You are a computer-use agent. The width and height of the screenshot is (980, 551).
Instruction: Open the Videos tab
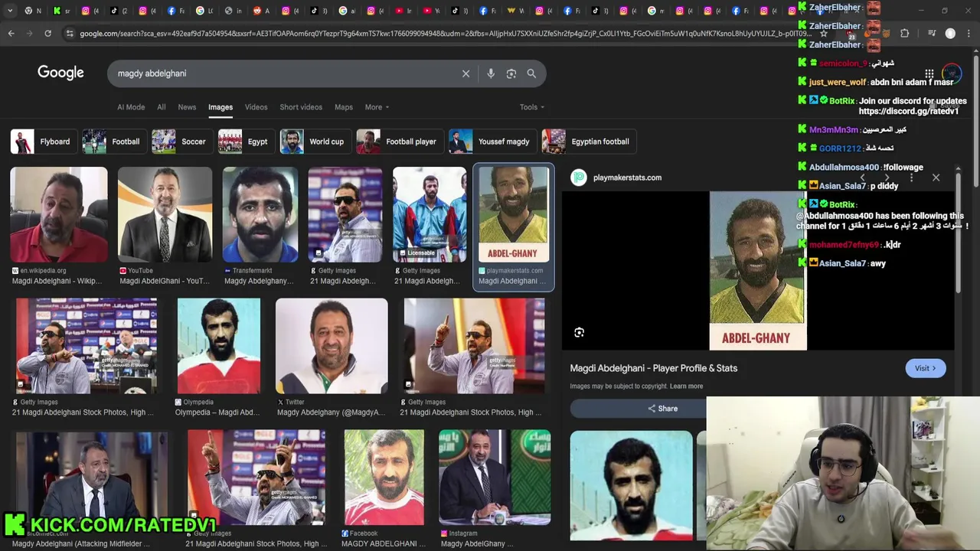(256, 107)
